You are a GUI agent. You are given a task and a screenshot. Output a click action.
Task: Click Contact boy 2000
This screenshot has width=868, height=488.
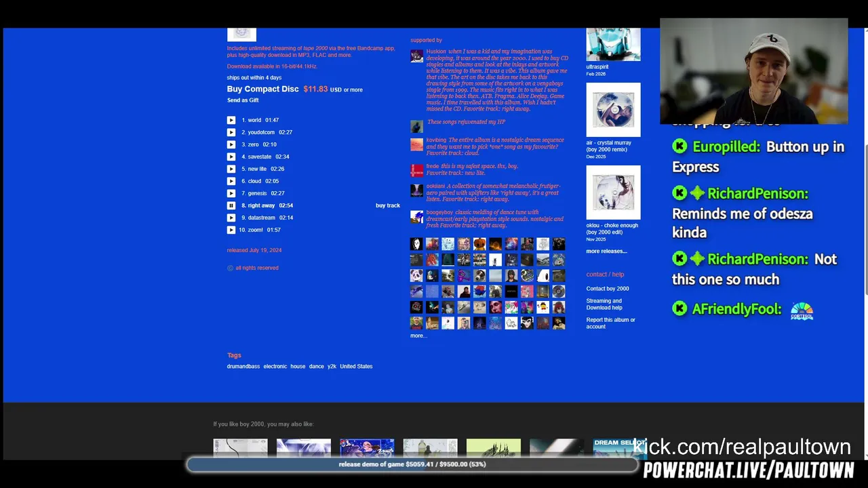pyautogui.click(x=608, y=289)
